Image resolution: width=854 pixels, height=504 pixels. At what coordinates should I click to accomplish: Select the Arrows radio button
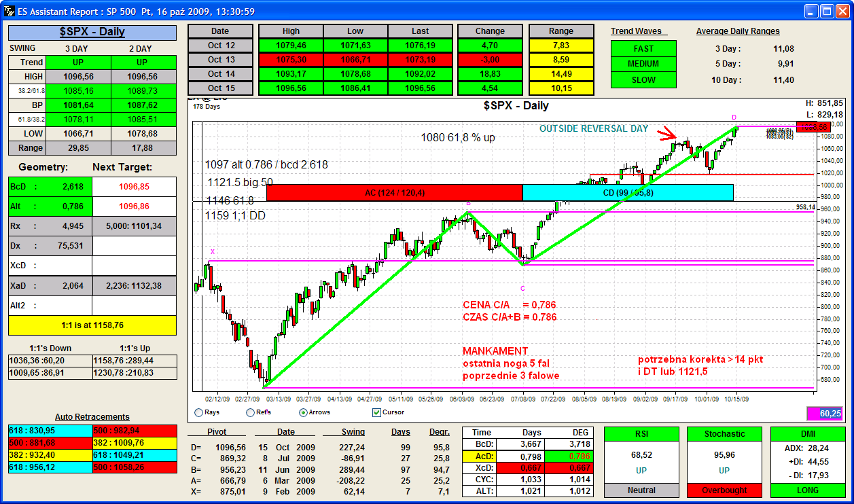pos(303,412)
